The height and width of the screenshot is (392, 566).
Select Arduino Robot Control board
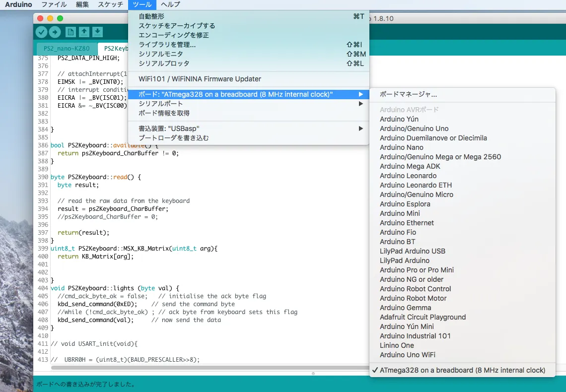[x=462, y=289]
